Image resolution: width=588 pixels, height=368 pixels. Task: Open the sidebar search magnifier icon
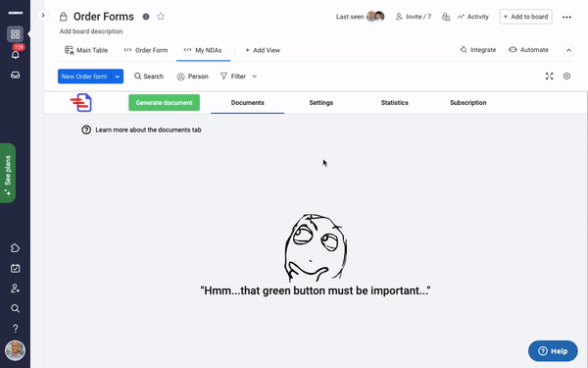point(15,308)
